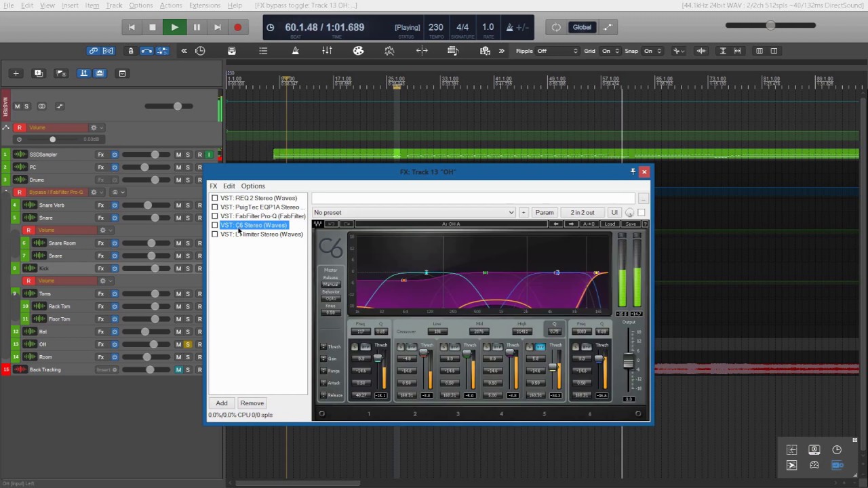
Task: Jump to project end button
Action: coord(217,27)
